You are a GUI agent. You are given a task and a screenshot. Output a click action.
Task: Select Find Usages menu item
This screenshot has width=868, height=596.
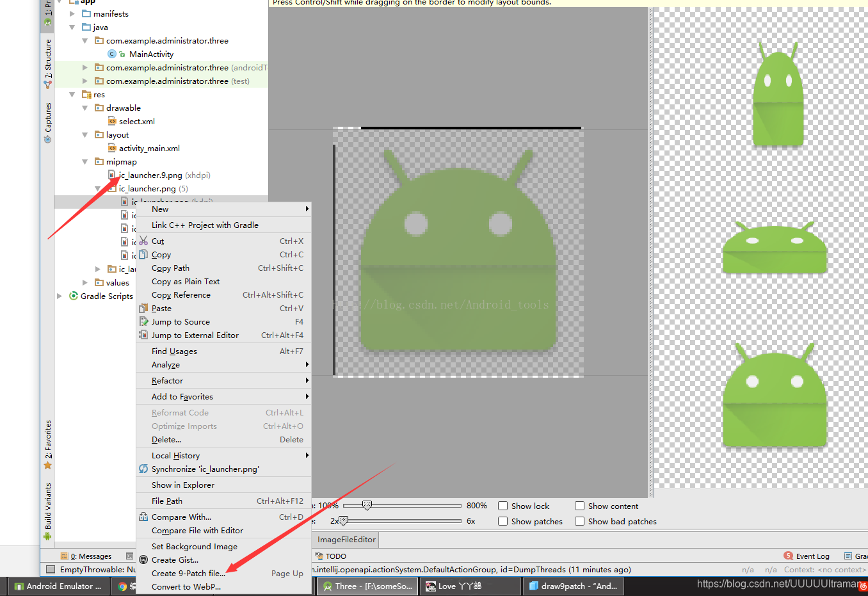pos(224,351)
